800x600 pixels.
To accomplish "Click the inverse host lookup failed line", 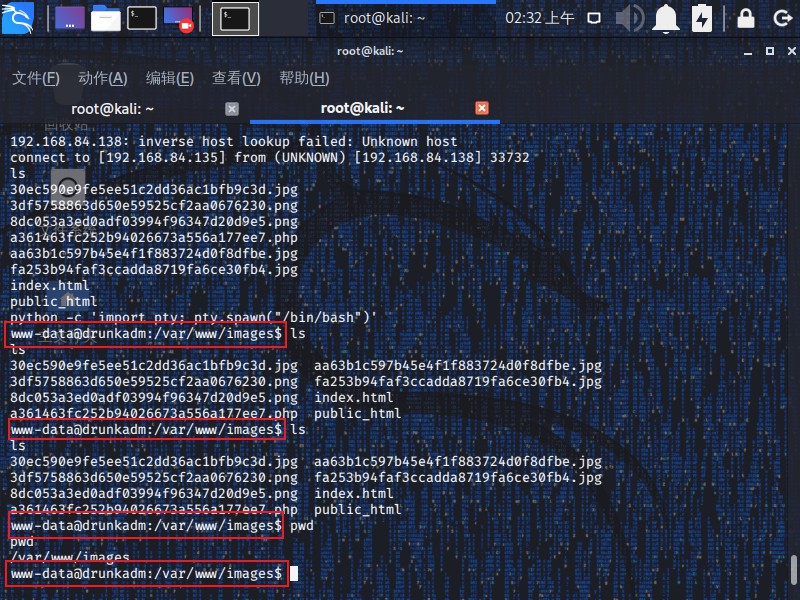I will tap(234, 141).
